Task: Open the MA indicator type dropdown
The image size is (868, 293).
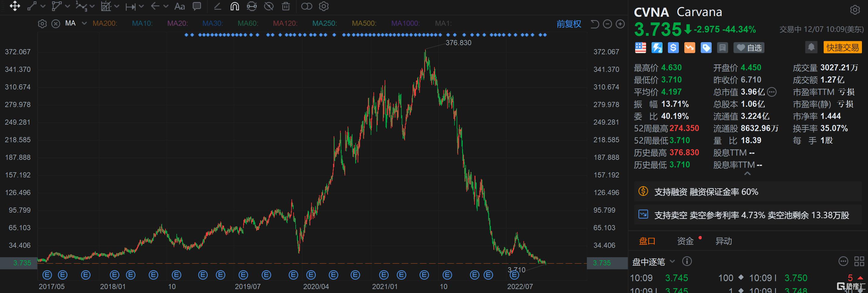Action: pos(84,23)
